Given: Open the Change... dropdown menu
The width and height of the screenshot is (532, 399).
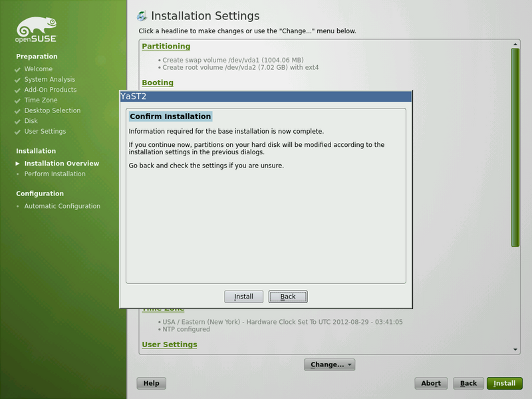Looking at the screenshot, I should 329,364.
